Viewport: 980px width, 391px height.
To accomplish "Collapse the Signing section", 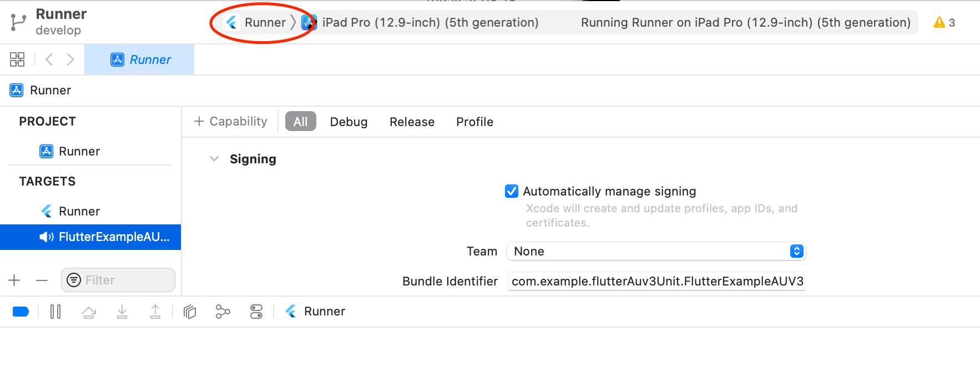I will 214,159.
